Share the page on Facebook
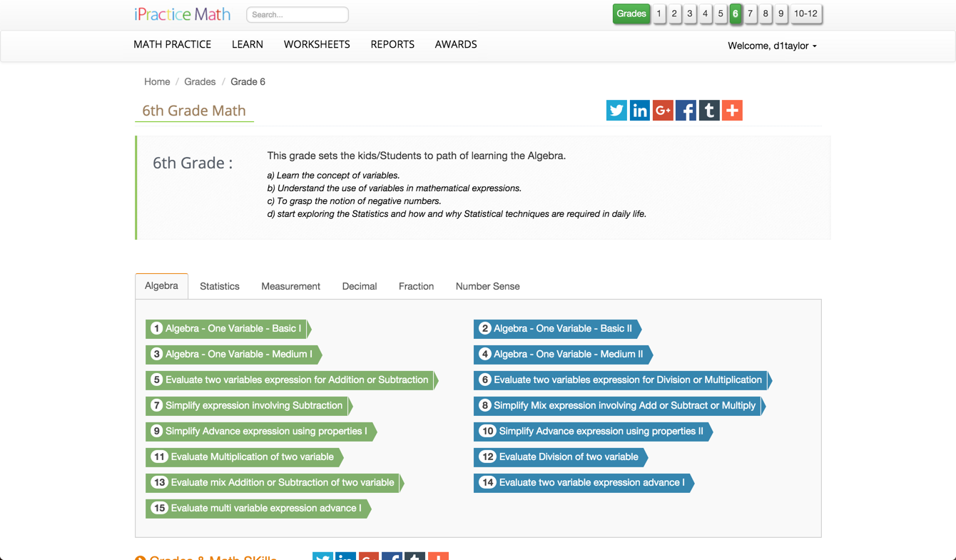This screenshot has height=560, width=956. click(x=686, y=111)
